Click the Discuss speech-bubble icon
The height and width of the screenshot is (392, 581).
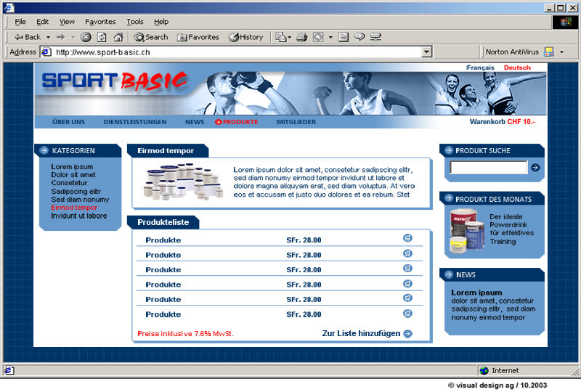pyautogui.click(x=359, y=37)
